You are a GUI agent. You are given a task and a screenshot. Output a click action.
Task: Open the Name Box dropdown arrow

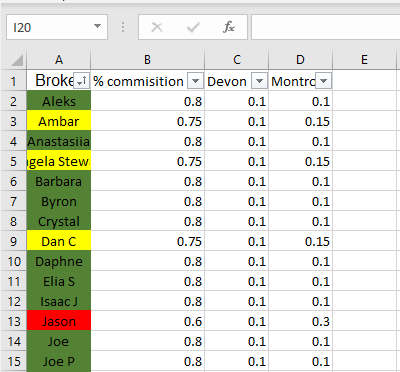tap(97, 26)
